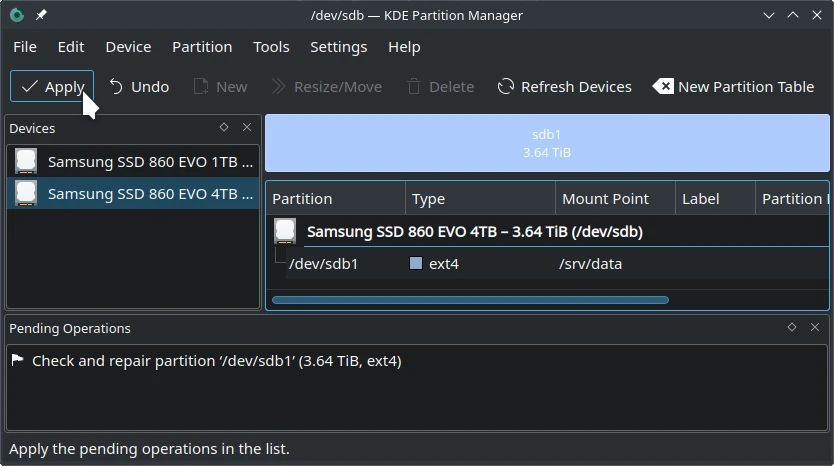Open the Tools menu
Viewport: 834px width, 466px height.
pyautogui.click(x=271, y=47)
